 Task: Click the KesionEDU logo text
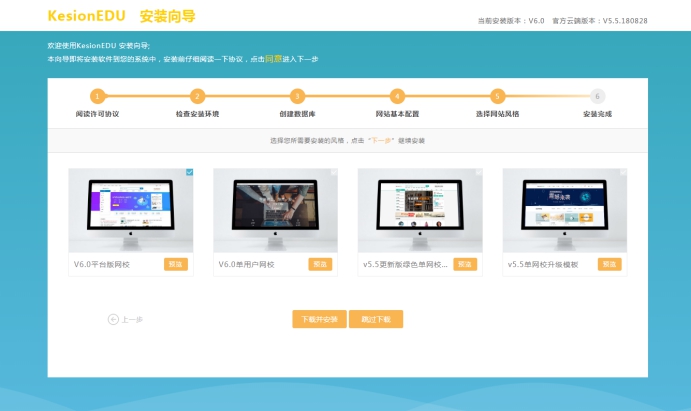[x=86, y=16]
